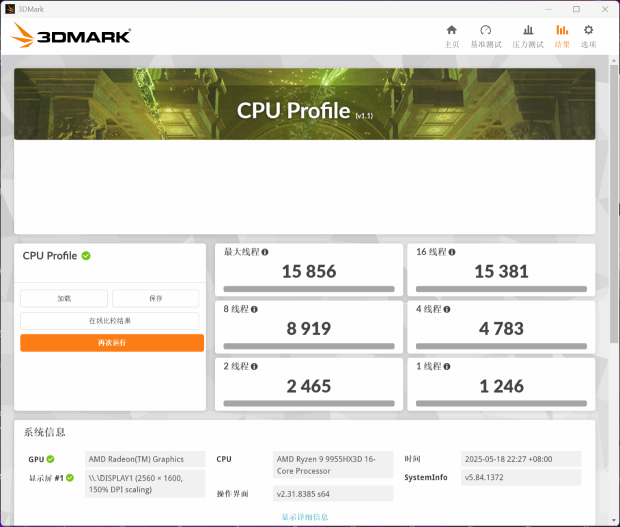Click info icon next to 8 线程
The image size is (620, 527).
pyautogui.click(x=254, y=309)
